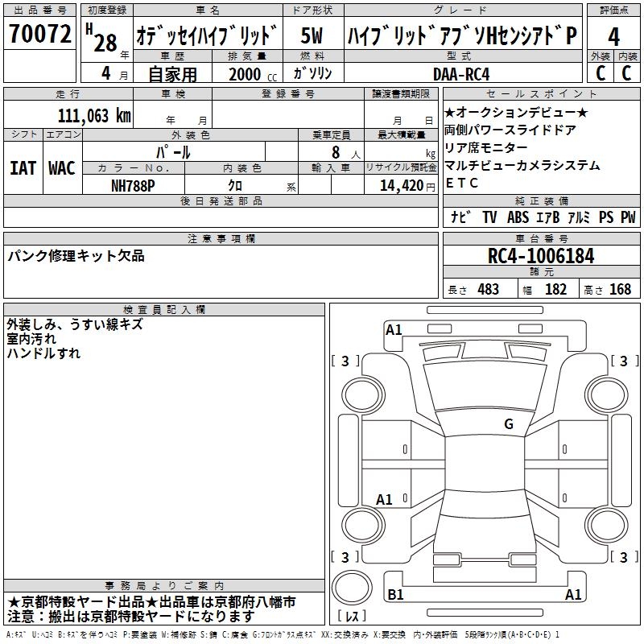Click the recycle deposit 14,420円
Viewport: 644px width, 644px height.
click(407, 186)
